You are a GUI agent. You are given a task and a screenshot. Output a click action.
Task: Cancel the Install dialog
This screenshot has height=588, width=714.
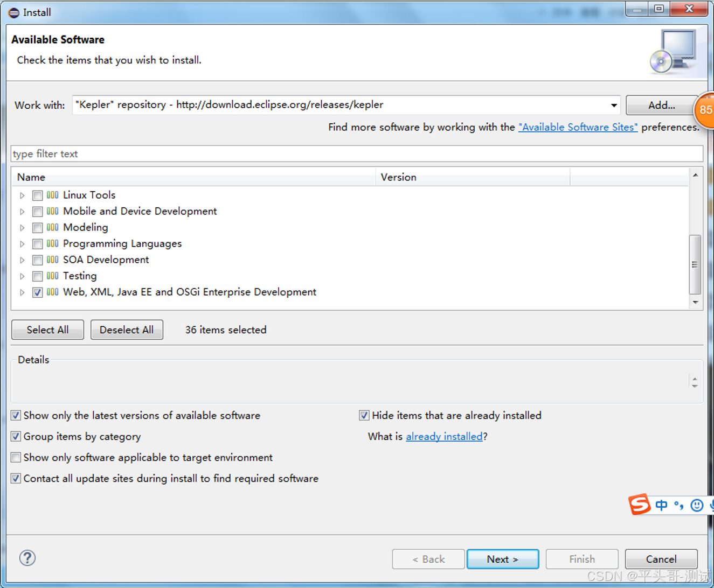661,559
